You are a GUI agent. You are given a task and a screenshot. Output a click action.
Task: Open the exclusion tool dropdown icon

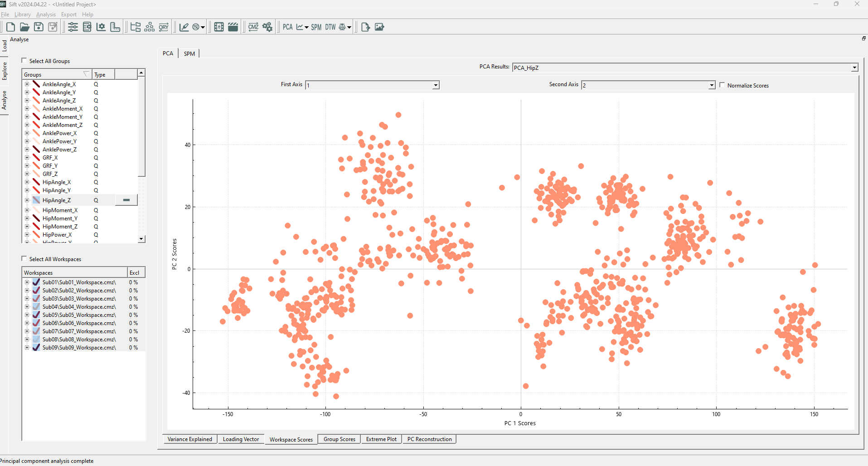click(x=199, y=27)
